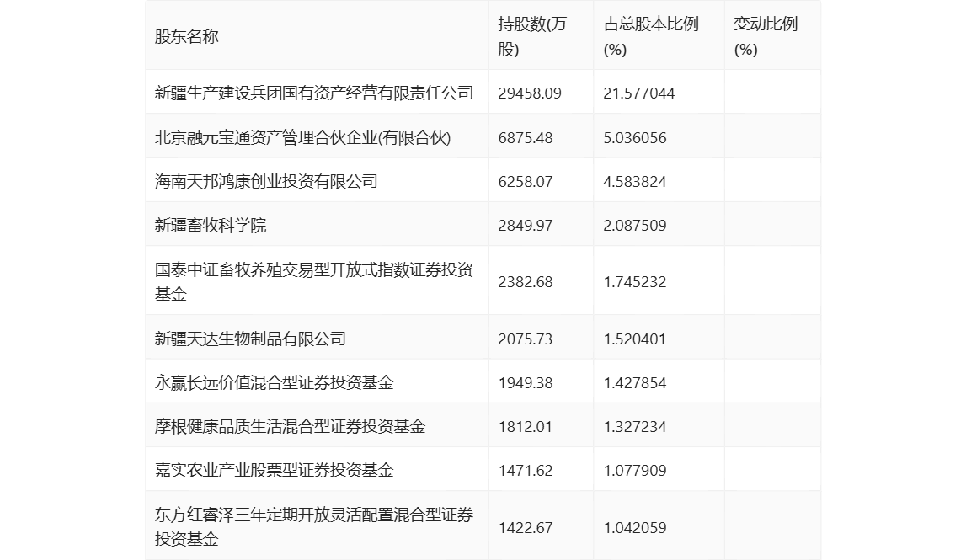The width and height of the screenshot is (966, 560).
Task: Select shareholder 国泰中证畜牧养殖交易型开放式指数证券投资基金
Action: click(314, 281)
